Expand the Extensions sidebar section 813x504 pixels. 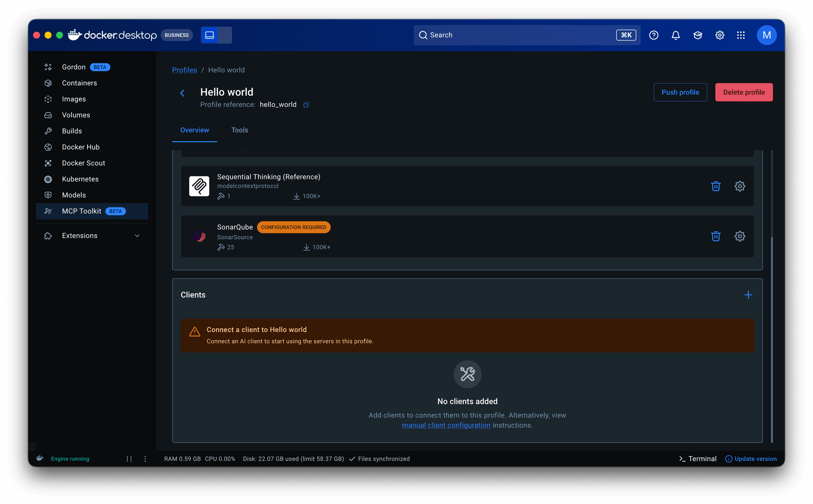tap(137, 236)
